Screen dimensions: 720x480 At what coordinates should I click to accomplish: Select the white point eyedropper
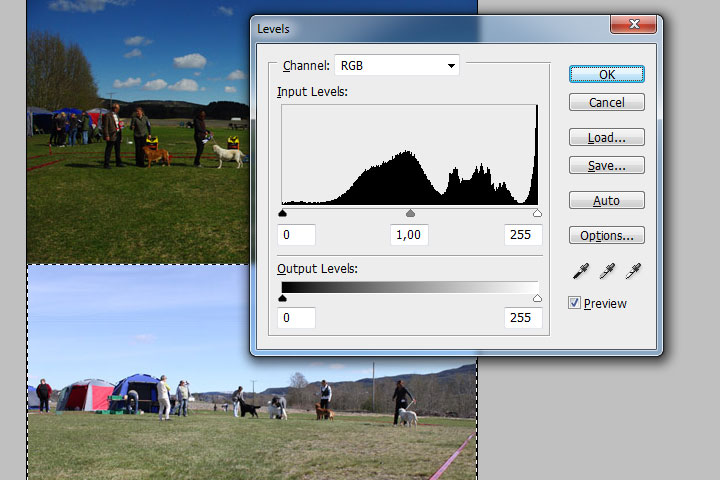coord(632,271)
